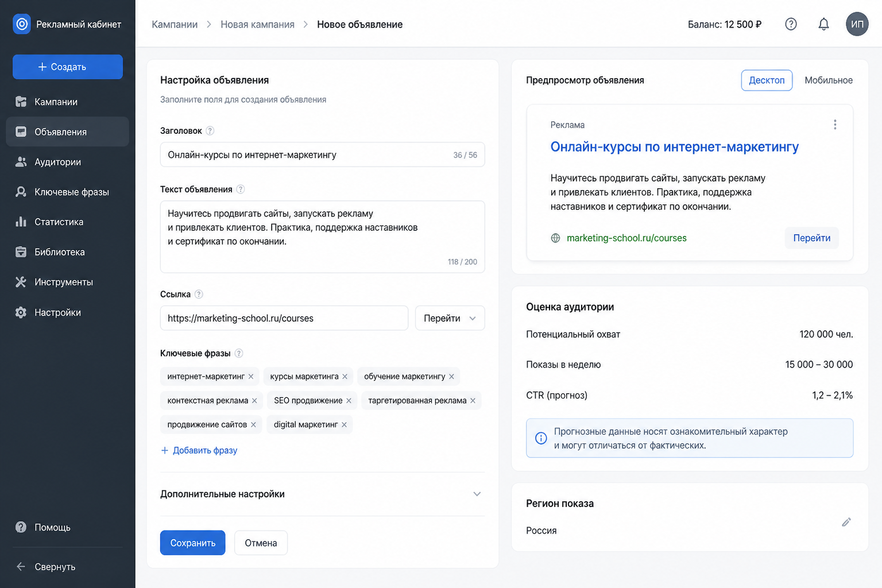Open the ИП user avatar

coord(857,24)
